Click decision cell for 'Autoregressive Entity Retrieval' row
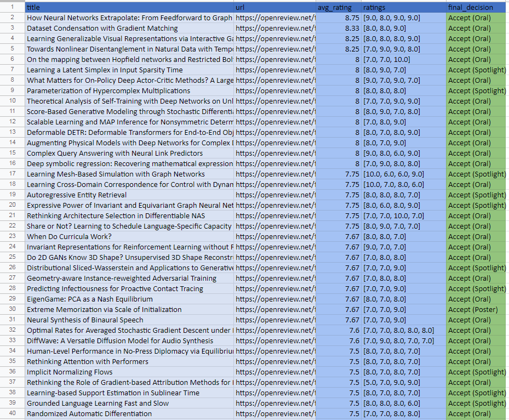 476,195
